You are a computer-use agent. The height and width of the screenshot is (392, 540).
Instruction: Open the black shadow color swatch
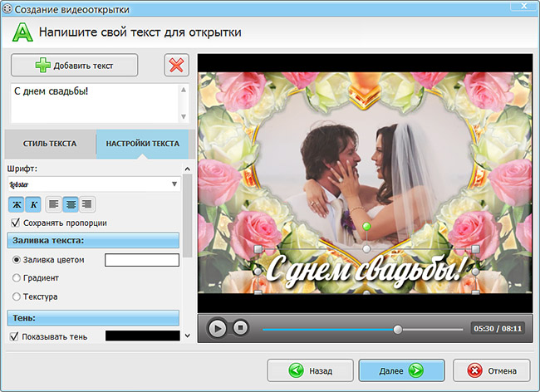point(143,336)
